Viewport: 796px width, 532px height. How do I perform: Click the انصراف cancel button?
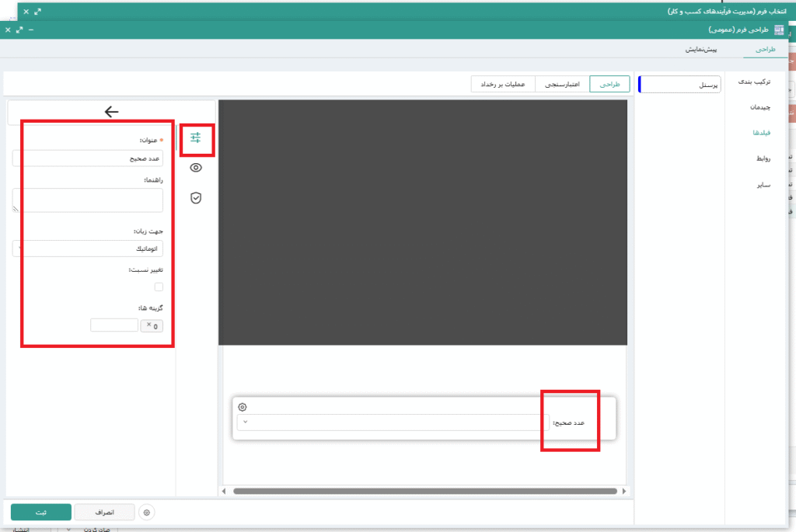(105, 513)
